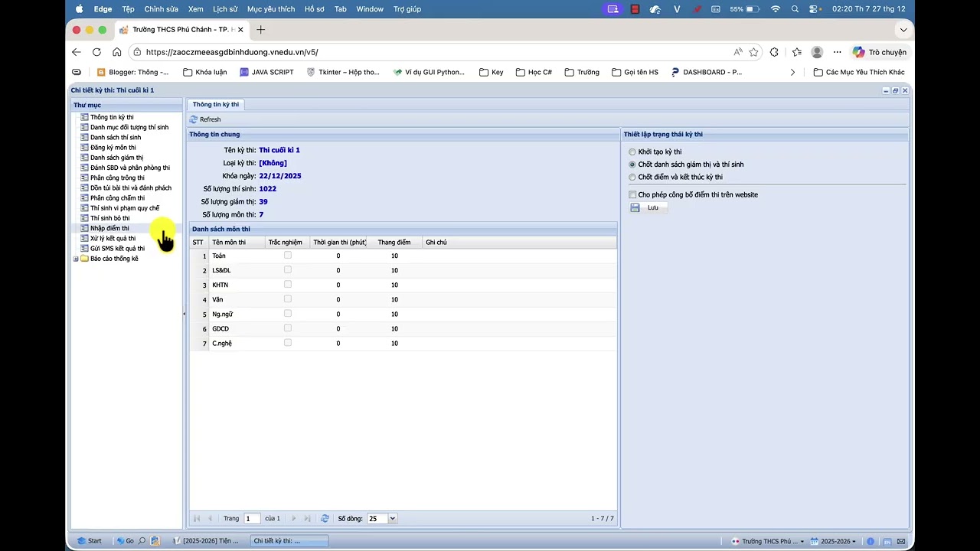Reload the browser page

pyautogui.click(x=96, y=52)
